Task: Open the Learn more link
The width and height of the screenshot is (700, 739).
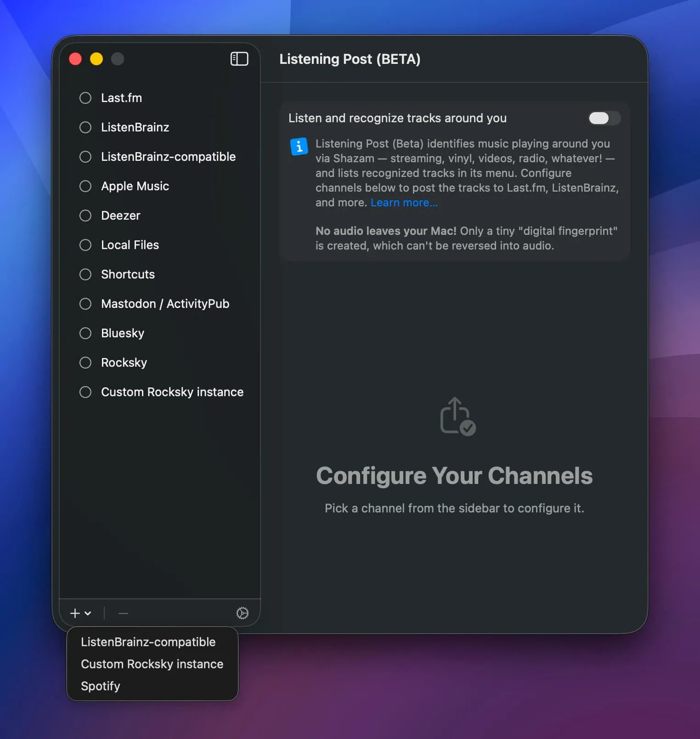Action: pos(404,203)
